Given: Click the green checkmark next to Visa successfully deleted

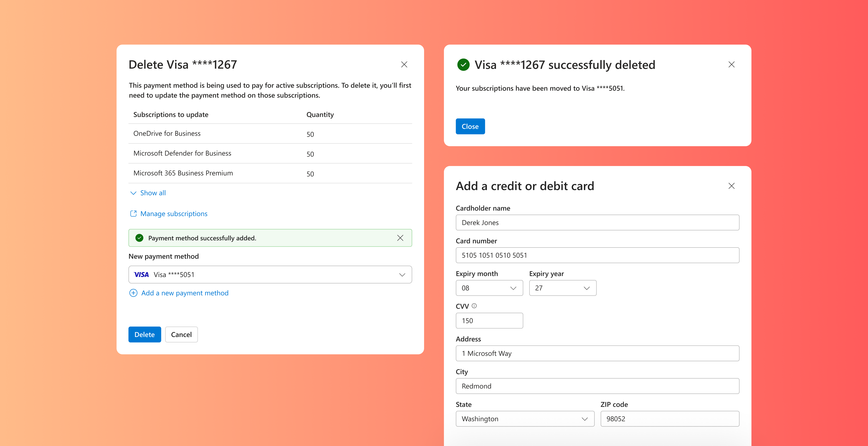Looking at the screenshot, I should tap(463, 65).
